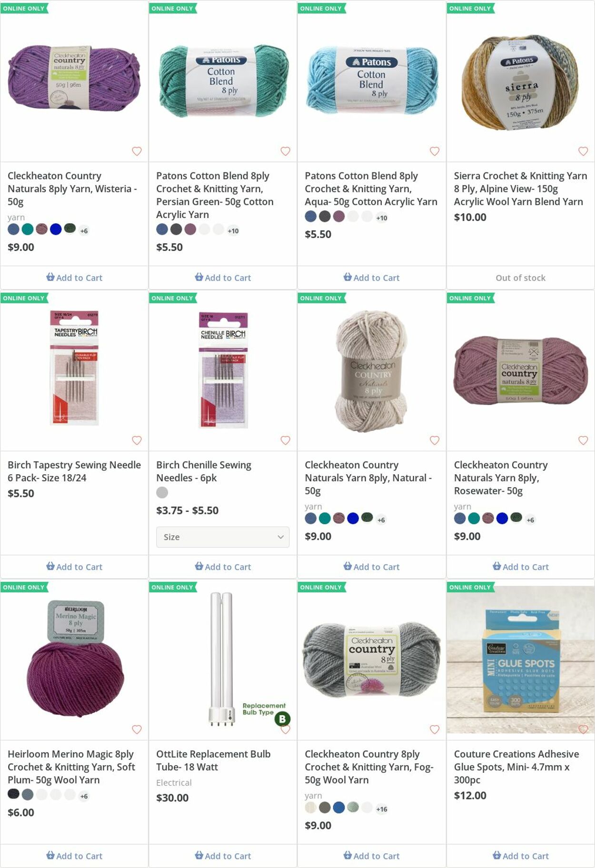
Task: Click heart icon on Heirloom Merino Magic yarn
Action: point(137,729)
